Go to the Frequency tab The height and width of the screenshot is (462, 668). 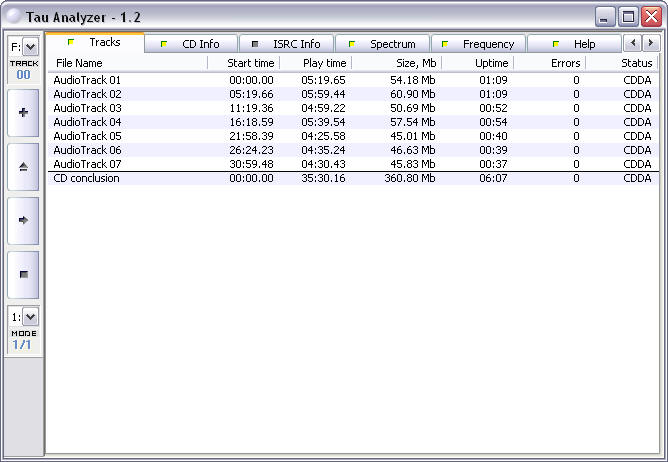[x=478, y=44]
